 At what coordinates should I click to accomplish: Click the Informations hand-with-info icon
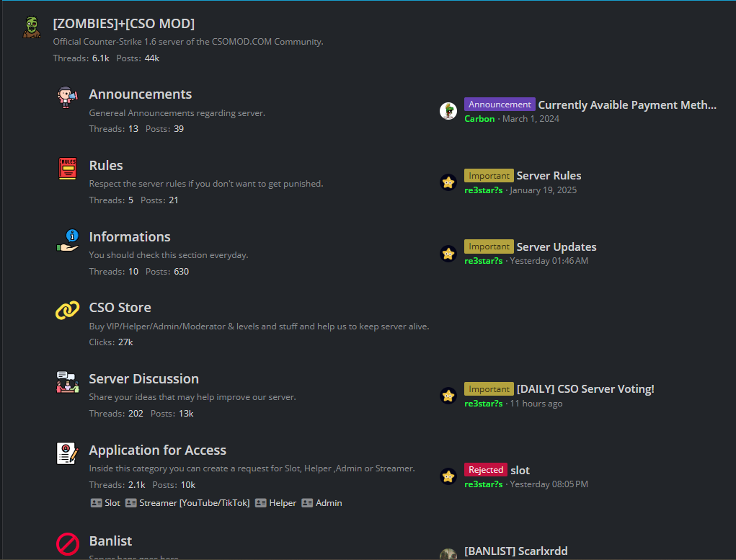(x=67, y=240)
